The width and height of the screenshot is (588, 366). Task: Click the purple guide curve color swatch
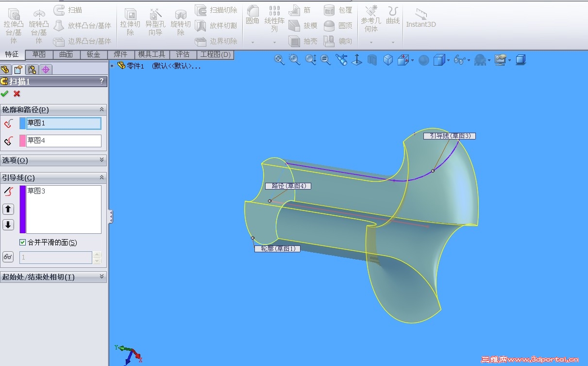point(22,209)
